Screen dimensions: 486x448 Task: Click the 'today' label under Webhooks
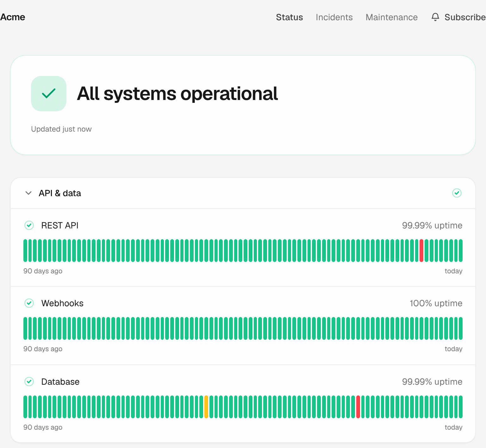453,349
